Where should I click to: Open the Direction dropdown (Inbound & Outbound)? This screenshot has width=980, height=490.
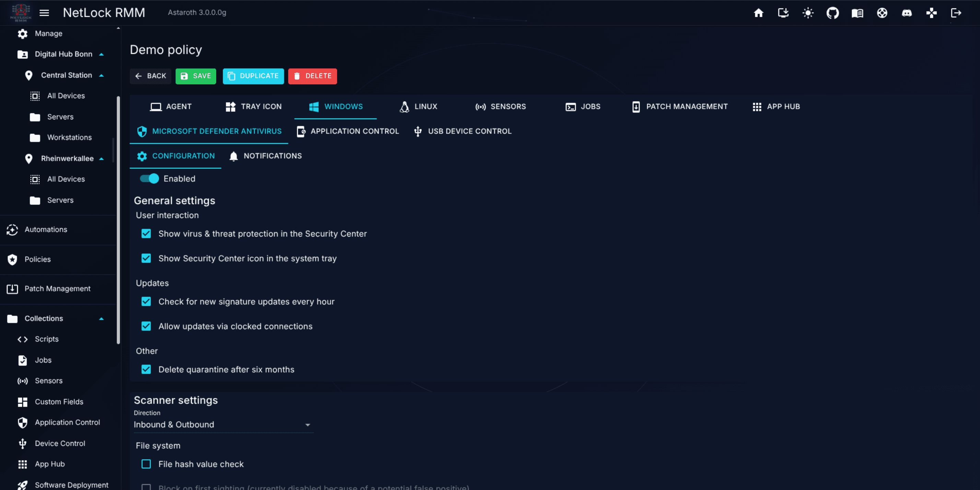tap(223, 425)
